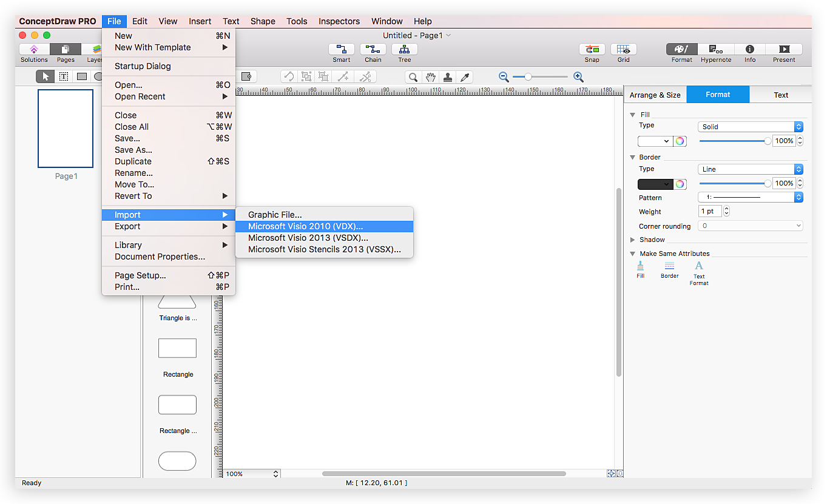Choose the hand pan tool
The height and width of the screenshot is (504, 827).
431,77
